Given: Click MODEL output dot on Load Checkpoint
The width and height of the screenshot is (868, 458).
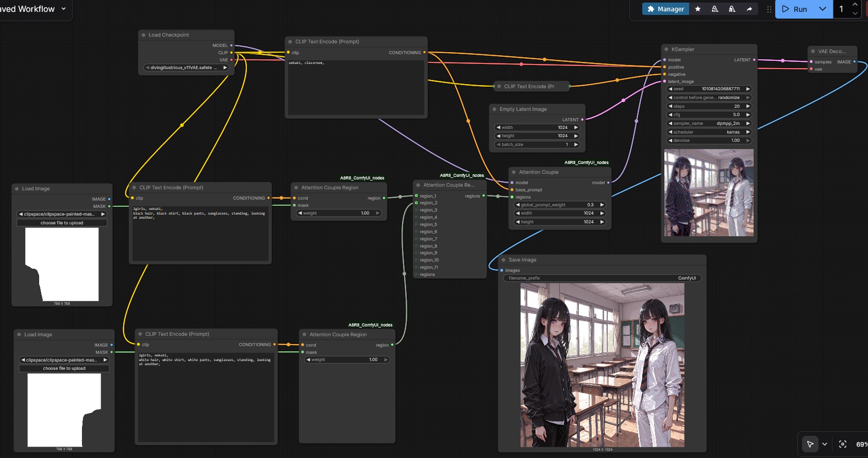Looking at the screenshot, I should pos(231,45).
